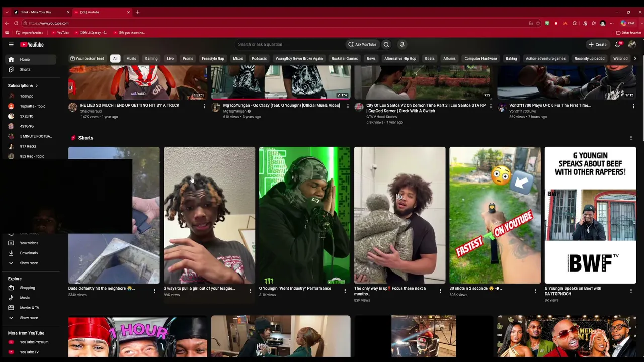Select the Rockstar Games filter chip
The image size is (644, 362).
345,59
